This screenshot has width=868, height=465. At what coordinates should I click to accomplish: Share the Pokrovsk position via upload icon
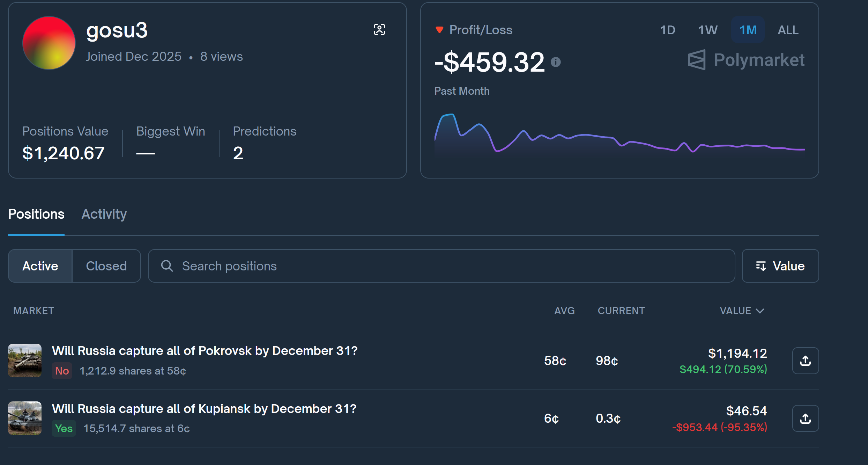point(805,361)
